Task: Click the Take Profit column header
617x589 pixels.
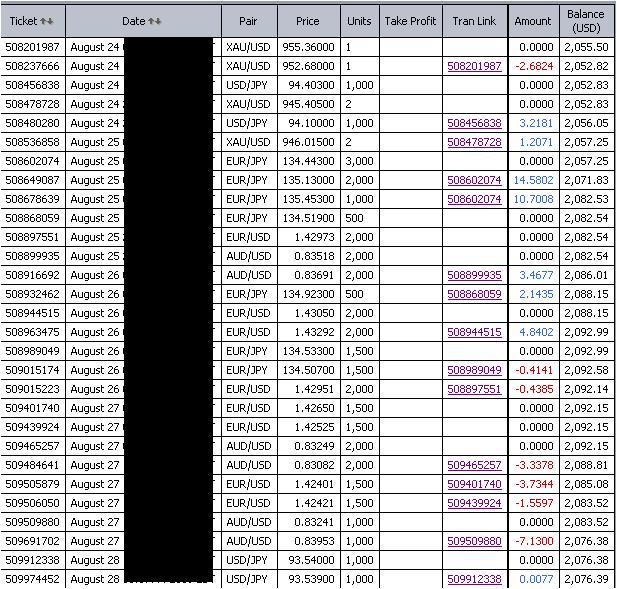Action: pyautogui.click(x=410, y=21)
